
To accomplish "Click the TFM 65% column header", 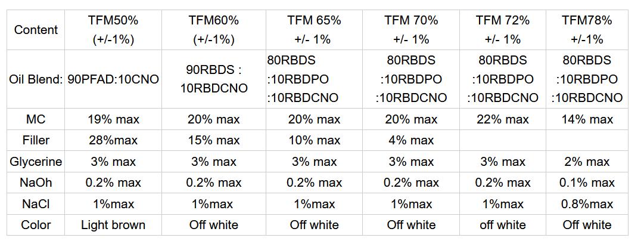I will pyautogui.click(x=314, y=30).
